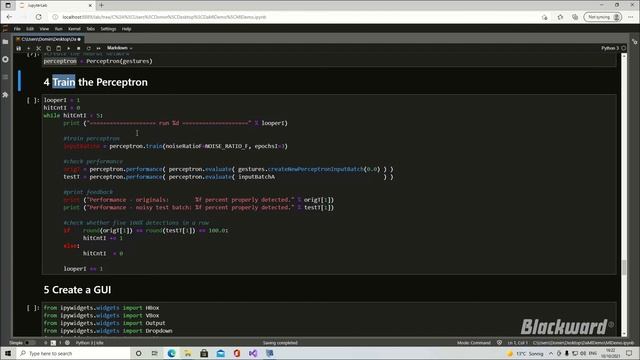Select the open notebook tab
The width and height of the screenshot is (640, 360).
[x=48, y=39]
